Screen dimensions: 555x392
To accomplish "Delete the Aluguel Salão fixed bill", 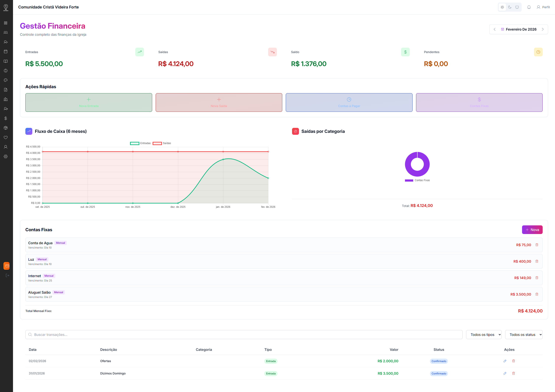I will click(x=537, y=294).
